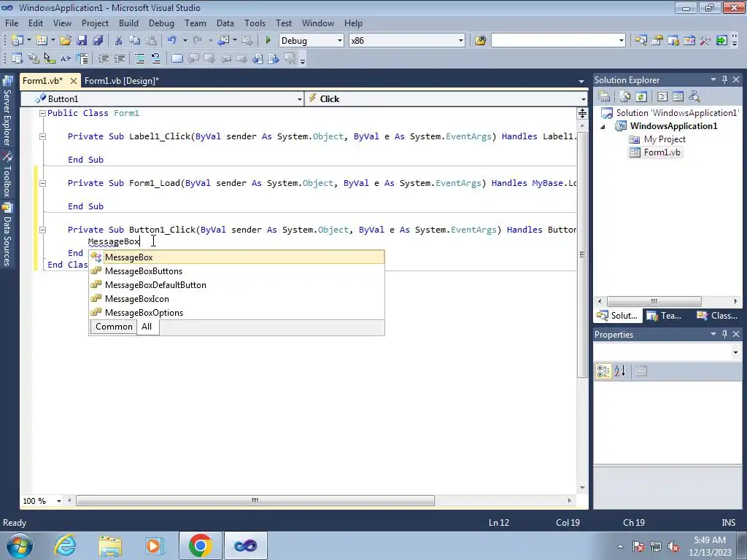
Task: Choose MessageBoxIcon from the IntelliSense list
Action: (x=237, y=298)
